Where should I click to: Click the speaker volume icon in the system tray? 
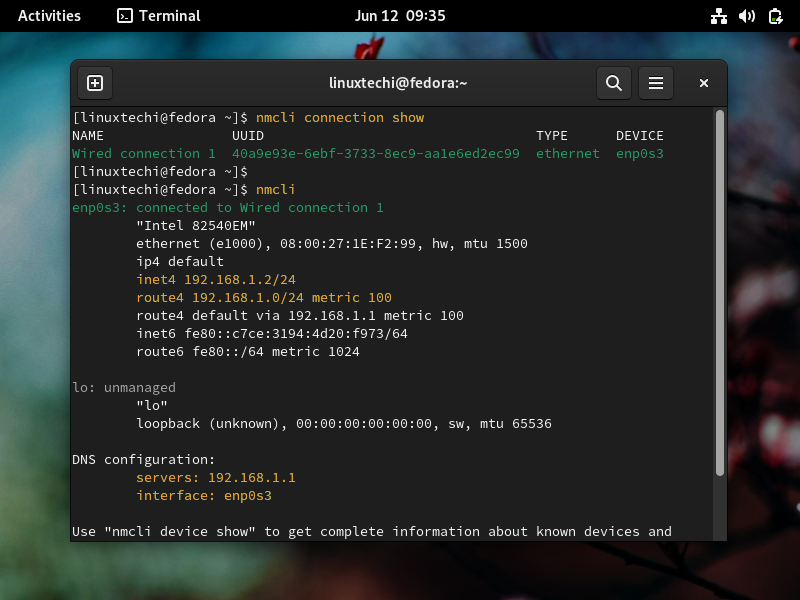[x=747, y=15]
